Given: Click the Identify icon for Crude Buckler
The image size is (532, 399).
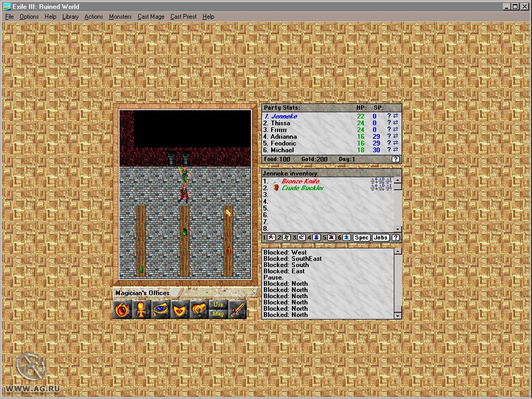Looking at the screenshot, I should tap(389, 188).
